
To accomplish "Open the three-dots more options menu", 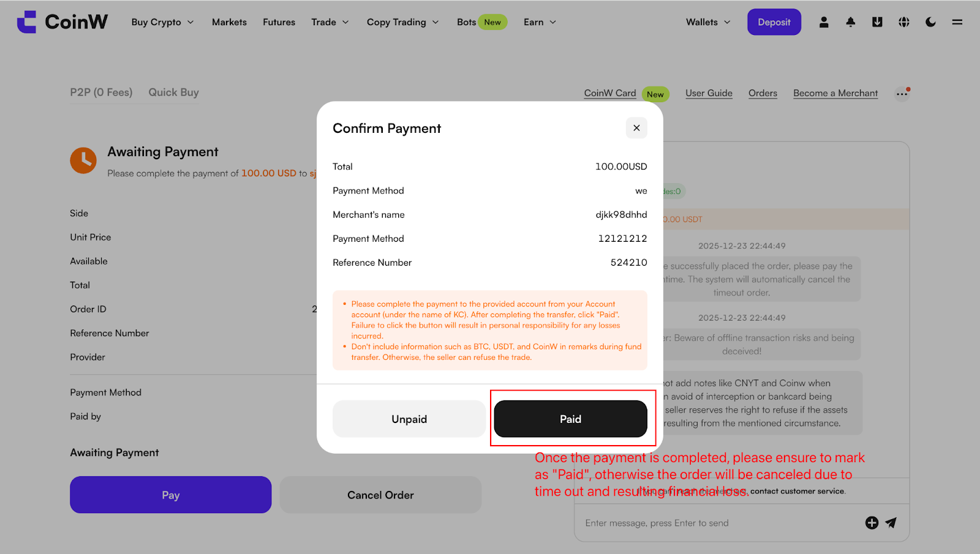I will 902,94.
